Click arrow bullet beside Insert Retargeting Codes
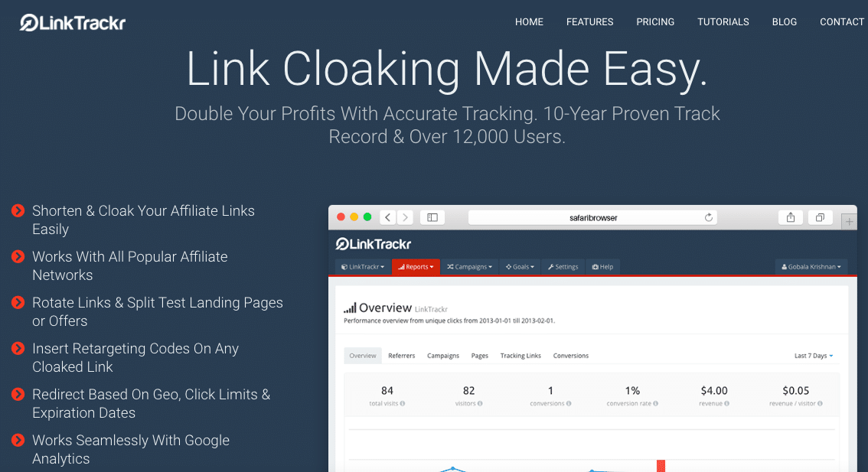 click(x=18, y=349)
